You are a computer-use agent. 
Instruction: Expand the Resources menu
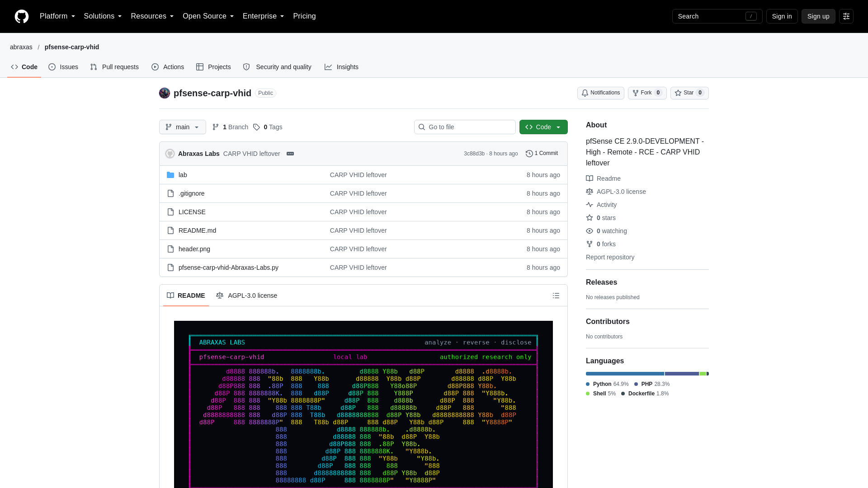pyautogui.click(x=152, y=16)
